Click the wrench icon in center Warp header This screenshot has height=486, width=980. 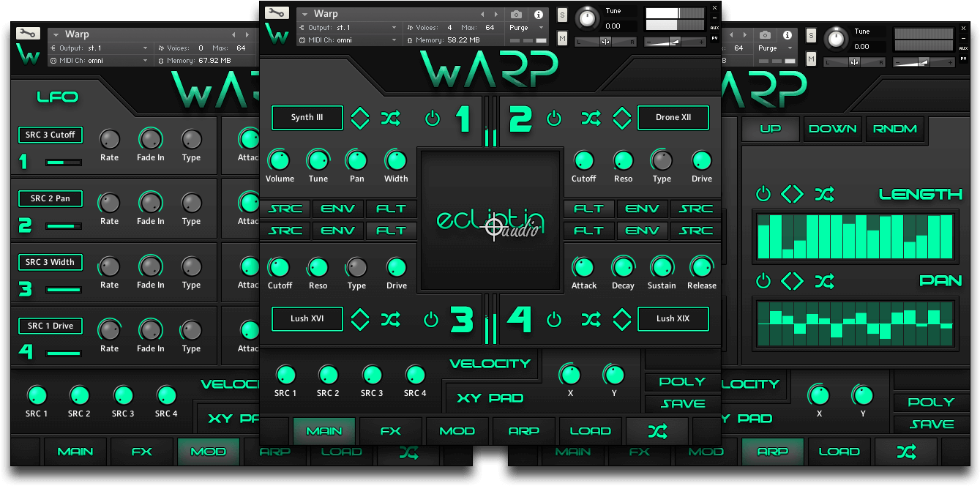277,13
